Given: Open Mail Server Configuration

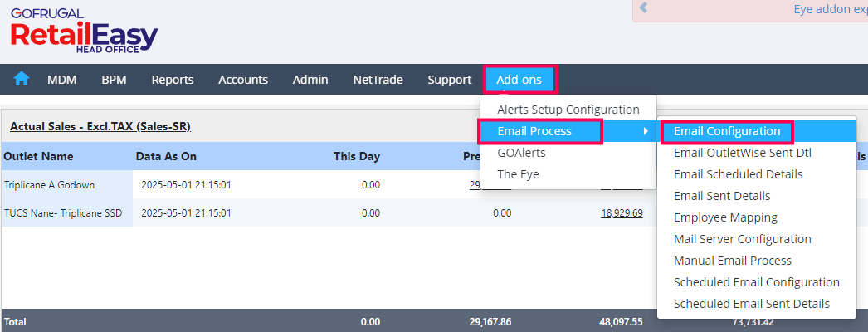Looking at the screenshot, I should [x=743, y=239].
